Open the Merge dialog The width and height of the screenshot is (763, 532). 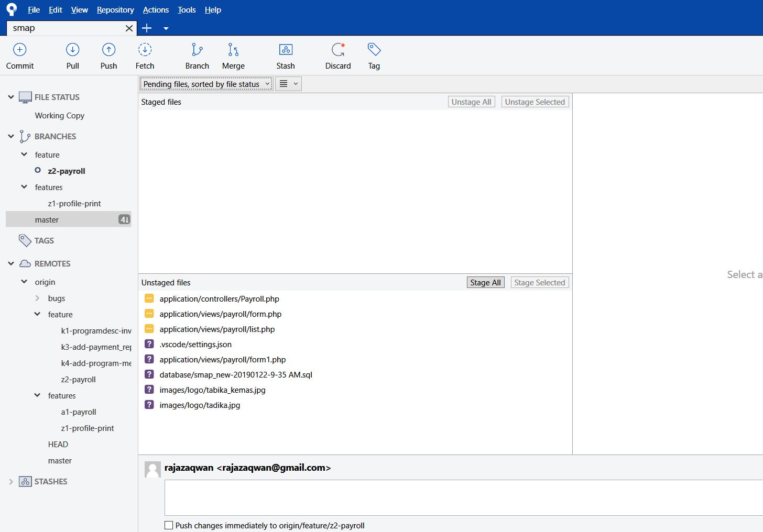[x=233, y=55]
